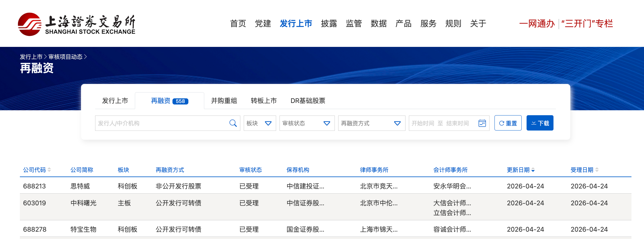This screenshot has height=239, width=644.
Task: Sort by 受理日期 column arrows
Action: click(597, 170)
